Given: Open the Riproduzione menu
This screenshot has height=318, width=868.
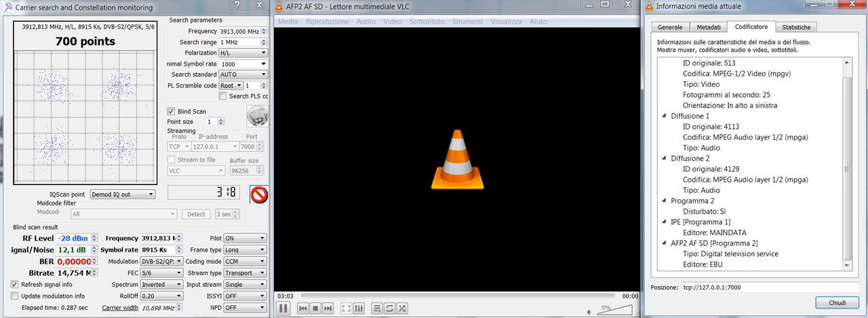Looking at the screenshot, I should [x=328, y=22].
